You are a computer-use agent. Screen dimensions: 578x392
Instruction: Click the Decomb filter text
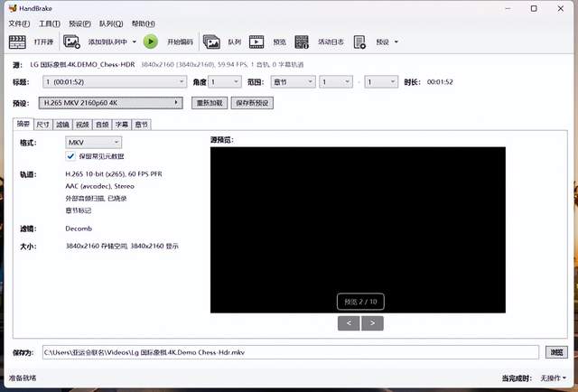coord(79,229)
